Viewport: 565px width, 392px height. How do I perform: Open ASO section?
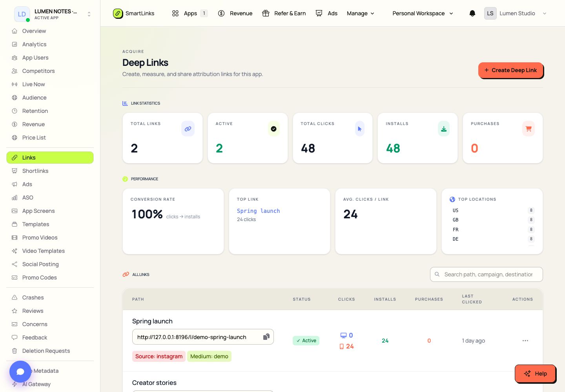click(x=50, y=198)
